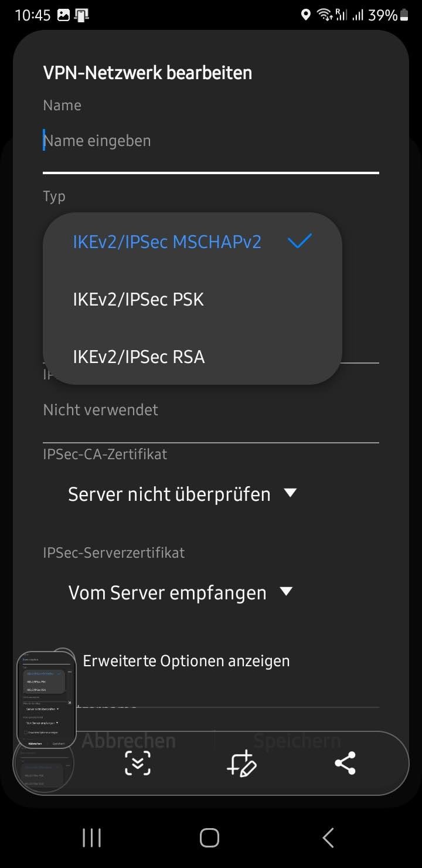Select IKEv2/IPSec MSCHAPv2 type option
422x868 pixels.
point(167,242)
